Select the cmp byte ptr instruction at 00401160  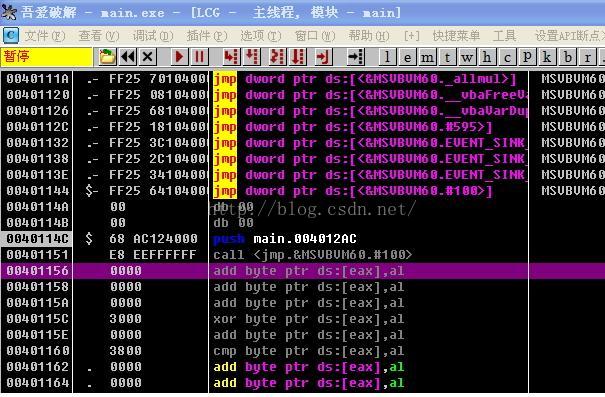pos(309,351)
